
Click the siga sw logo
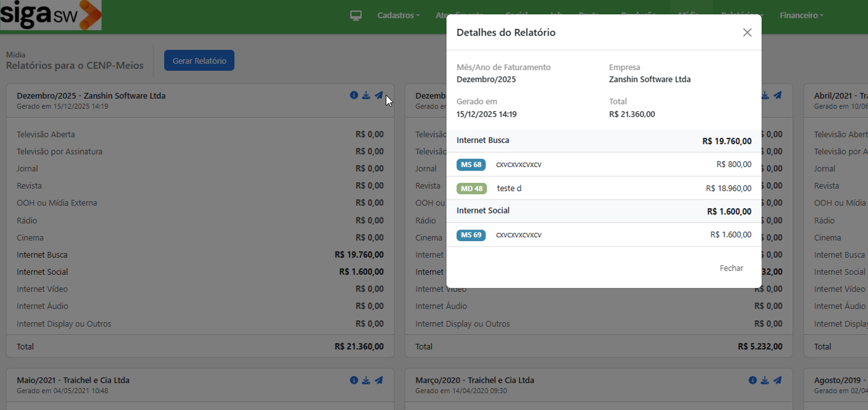[x=51, y=15]
